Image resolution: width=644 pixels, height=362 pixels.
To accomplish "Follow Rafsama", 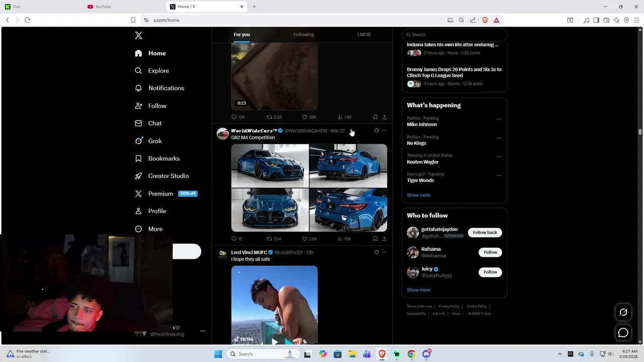I will 490,252.
